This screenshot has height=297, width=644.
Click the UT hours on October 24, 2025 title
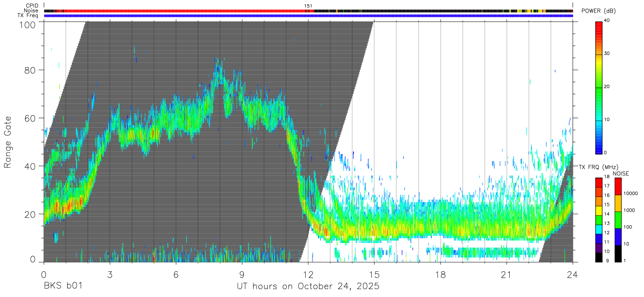tap(307, 287)
